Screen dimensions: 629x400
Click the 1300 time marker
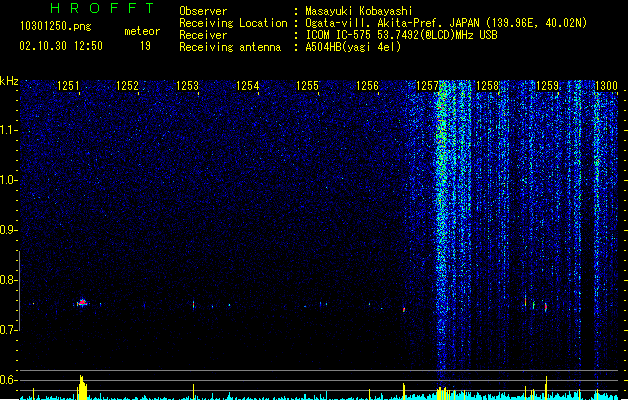606,85
